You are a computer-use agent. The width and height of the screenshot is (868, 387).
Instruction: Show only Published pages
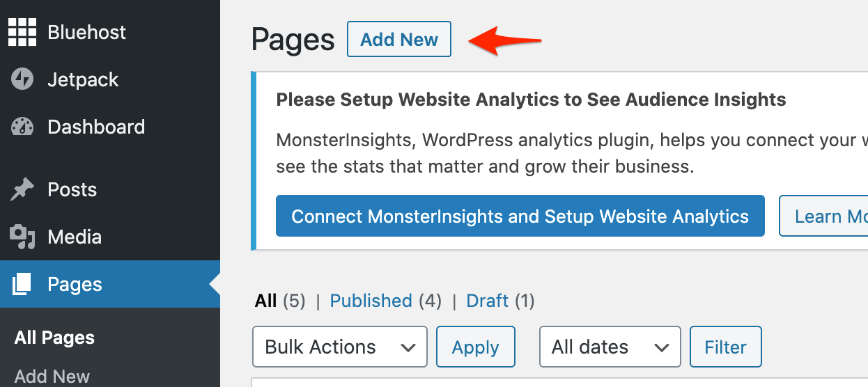coord(371,301)
